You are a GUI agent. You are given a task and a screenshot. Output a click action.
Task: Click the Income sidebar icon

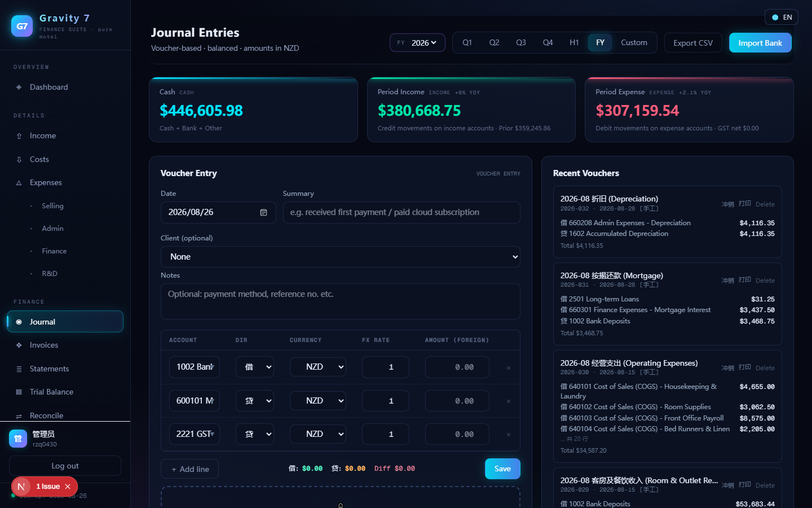click(19, 136)
